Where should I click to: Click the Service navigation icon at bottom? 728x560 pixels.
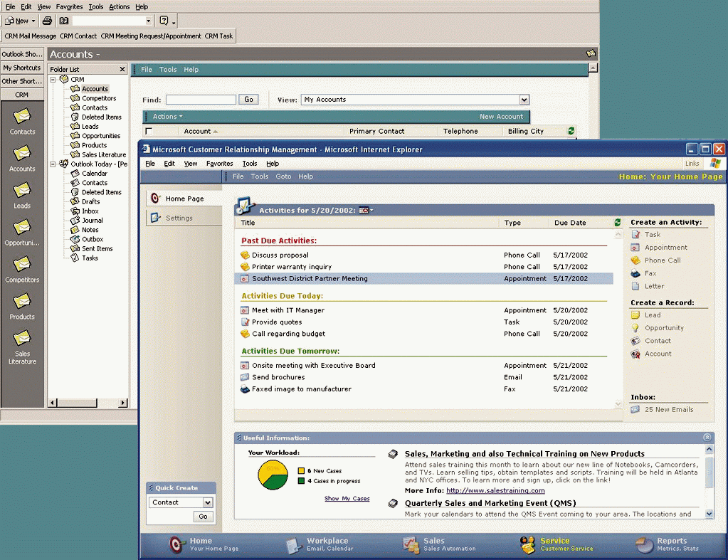pos(527,545)
